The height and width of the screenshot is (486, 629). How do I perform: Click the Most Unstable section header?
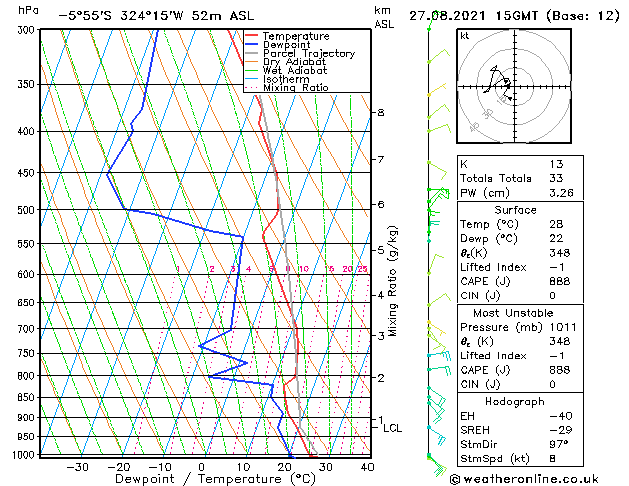[x=513, y=313]
